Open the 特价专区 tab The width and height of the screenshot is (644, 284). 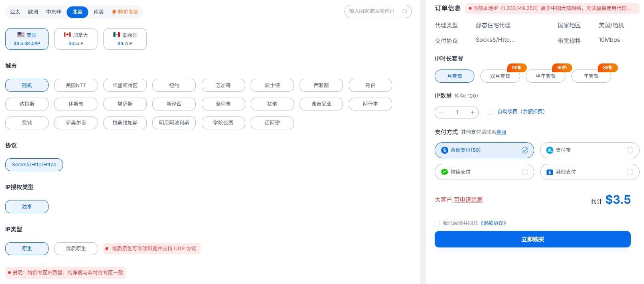pos(125,12)
